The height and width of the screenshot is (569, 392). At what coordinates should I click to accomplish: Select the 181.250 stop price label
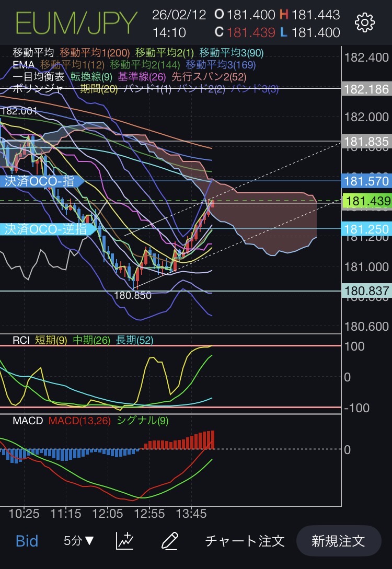[x=366, y=229]
